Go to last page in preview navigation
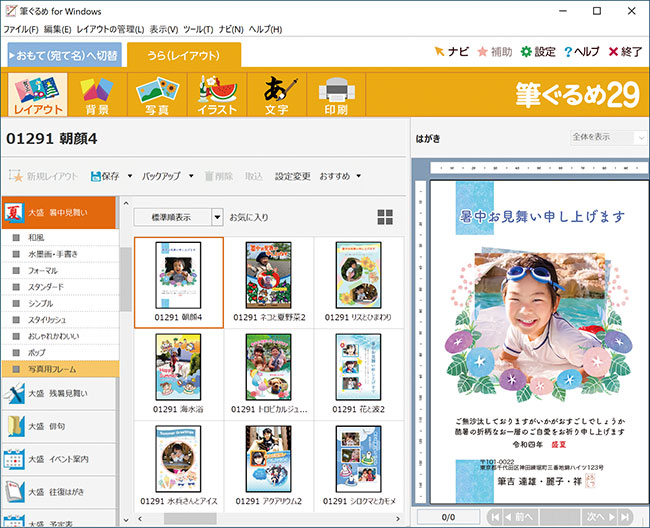Image resolution: width=650 pixels, height=528 pixels. 625,517
